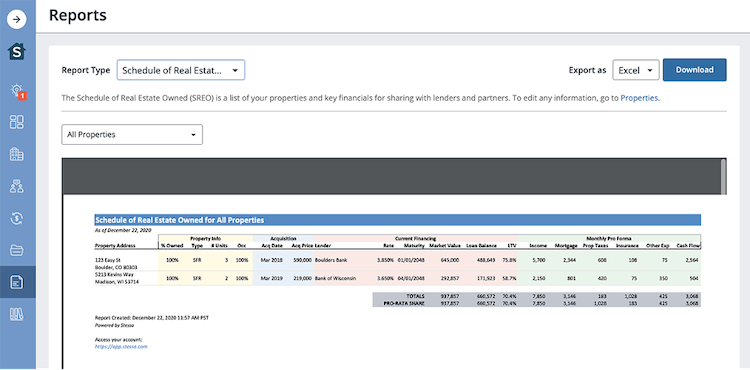Click the 'Powered by Stessa' text
This screenshot has height=370, width=750.
pyautogui.click(x=114, y=325)
